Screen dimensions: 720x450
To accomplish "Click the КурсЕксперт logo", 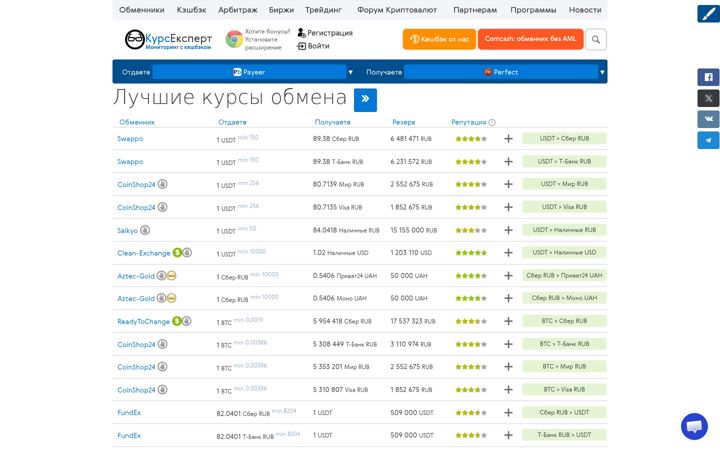I will [x=169, y=39].
